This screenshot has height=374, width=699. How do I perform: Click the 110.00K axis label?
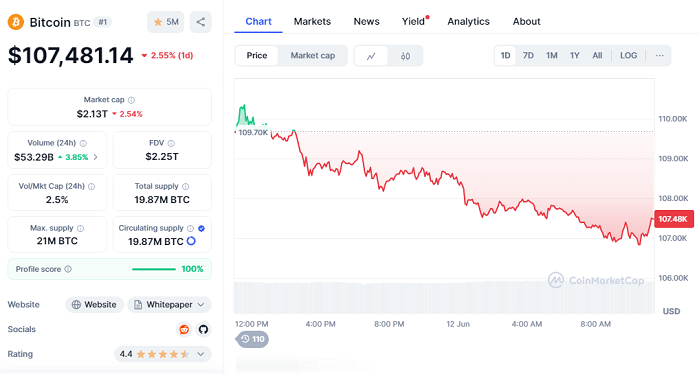[x=673, y=119]
